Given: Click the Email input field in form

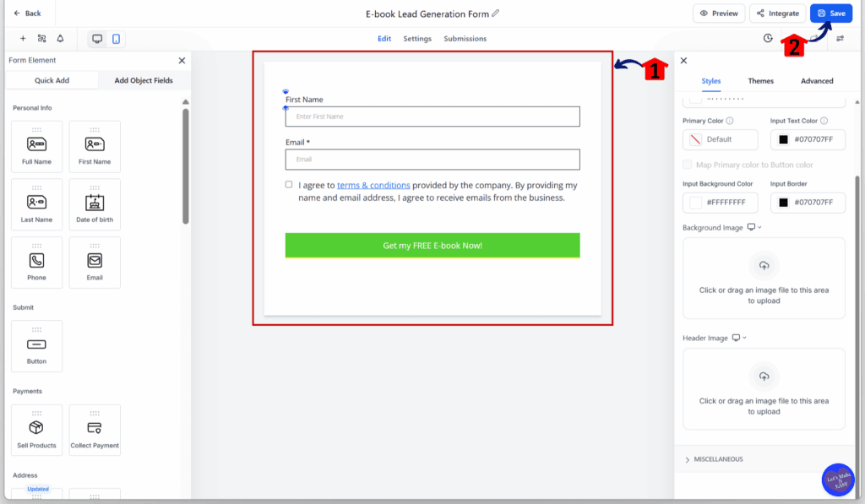Looking at the screenshot, I should point(432,160).
